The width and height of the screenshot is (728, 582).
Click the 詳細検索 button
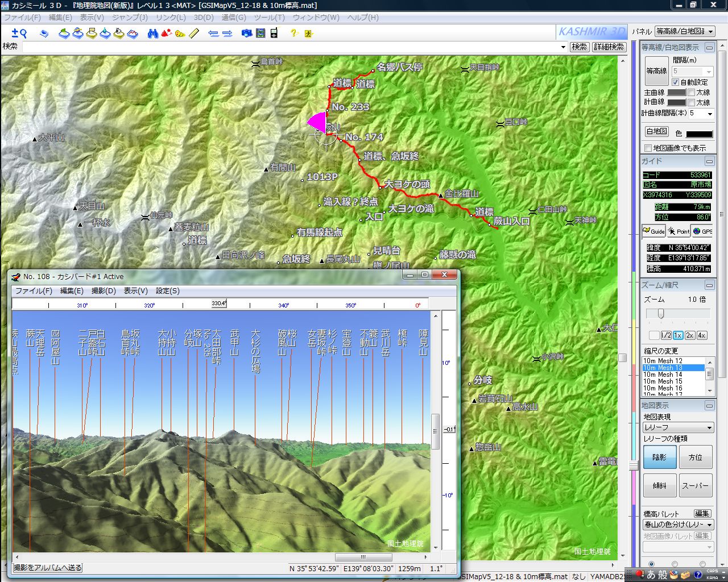pos(609,47)
